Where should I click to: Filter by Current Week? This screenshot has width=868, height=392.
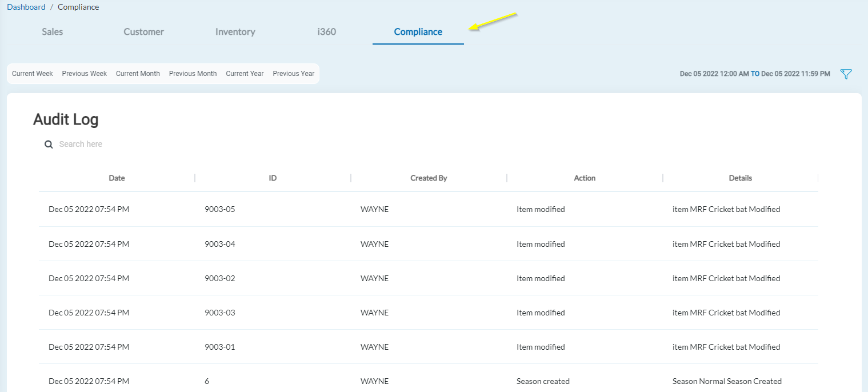coord(33,74)
